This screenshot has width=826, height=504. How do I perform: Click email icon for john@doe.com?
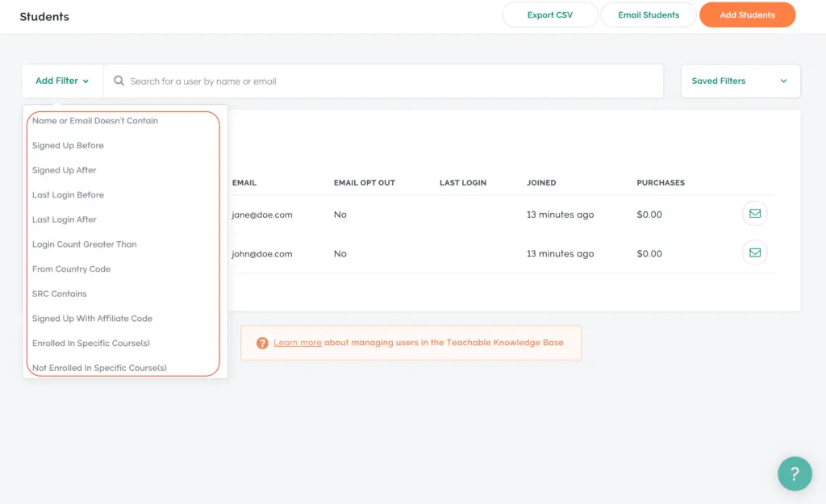click(754, 252)
